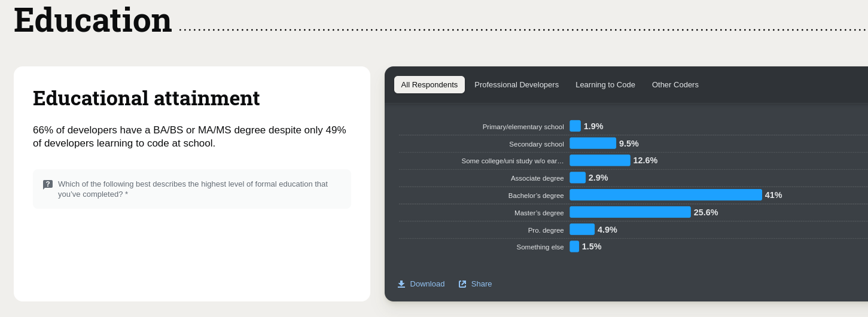The width and height of the screenshot is (868, 317).
Task: Click the Some college/uni study bar
Action: point(599,160)
